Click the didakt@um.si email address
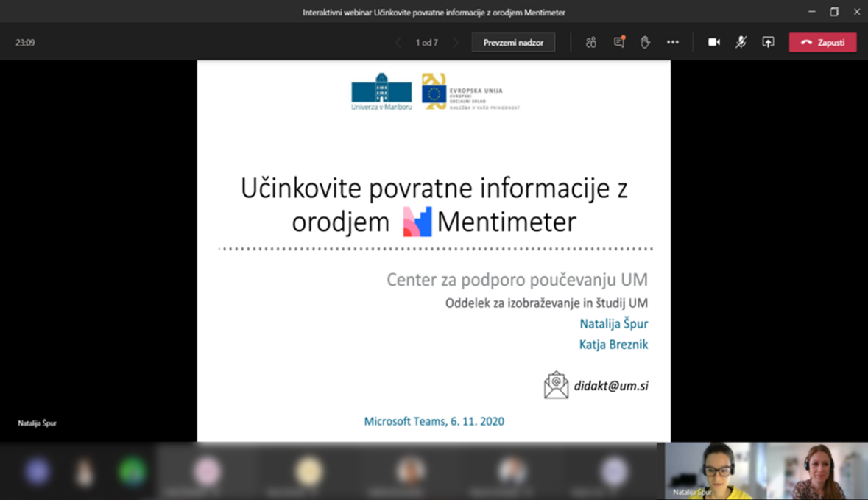Viewport: 868px width, 500px height. click(611, 386)
